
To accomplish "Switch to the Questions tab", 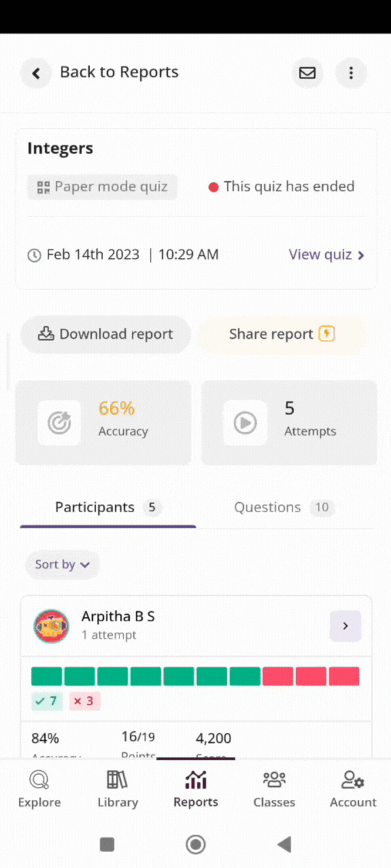I will (x=284, y=508).
